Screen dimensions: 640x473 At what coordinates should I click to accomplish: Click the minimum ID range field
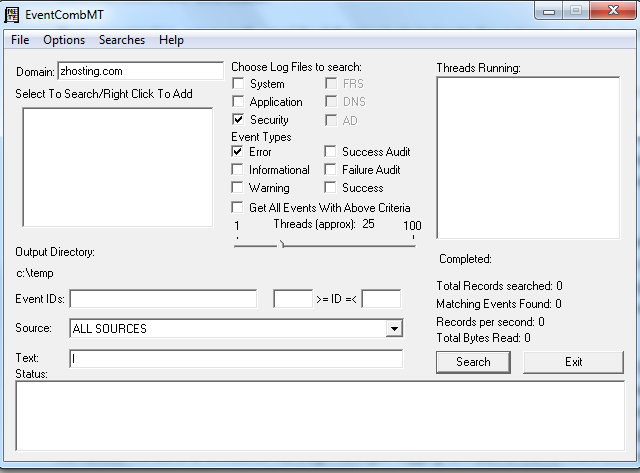293,299
